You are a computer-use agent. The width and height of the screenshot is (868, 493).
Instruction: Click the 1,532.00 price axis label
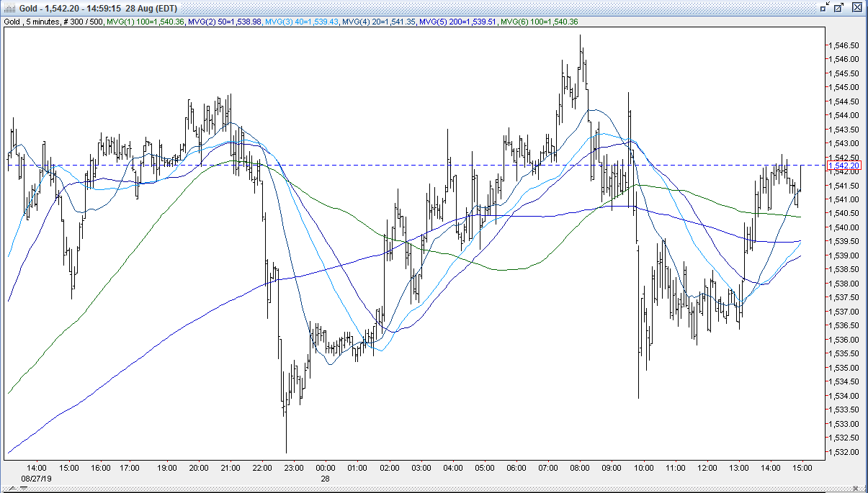(843, 452)
